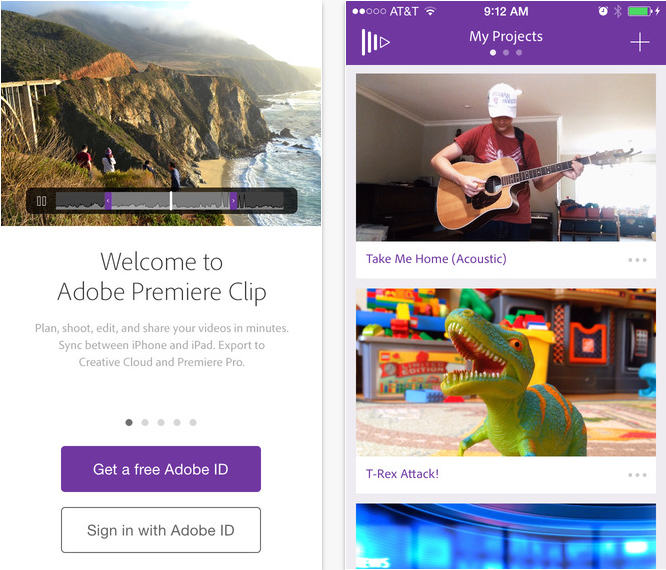Click the left purple trim handle
This screenshot has width=666, height=570.
(108, 201)
